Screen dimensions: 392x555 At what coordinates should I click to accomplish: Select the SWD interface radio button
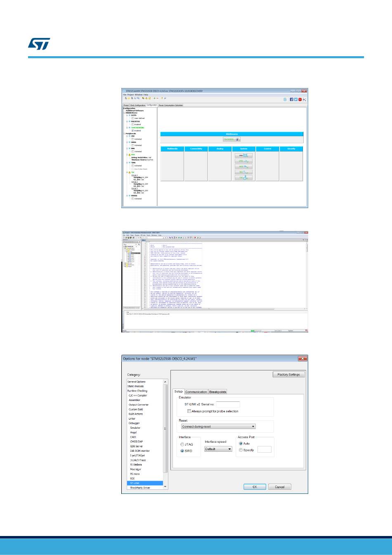click(182, 451)
